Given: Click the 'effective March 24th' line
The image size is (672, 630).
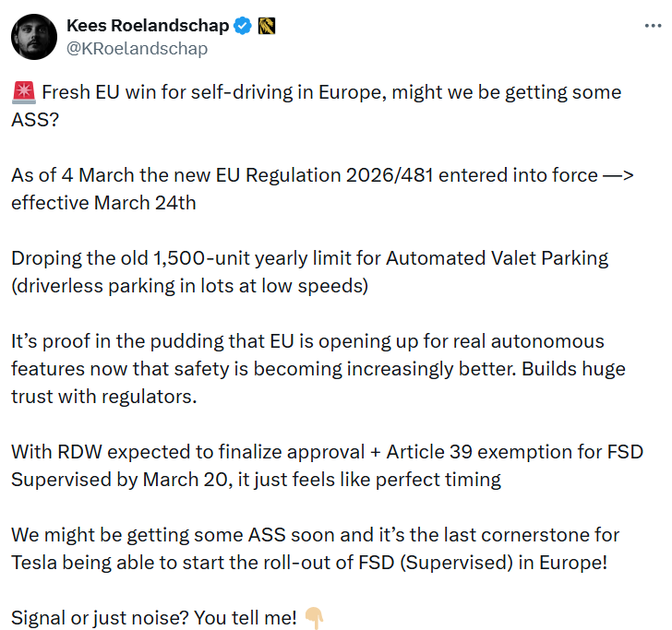Looking at the screenshot, I should point(103,203).
